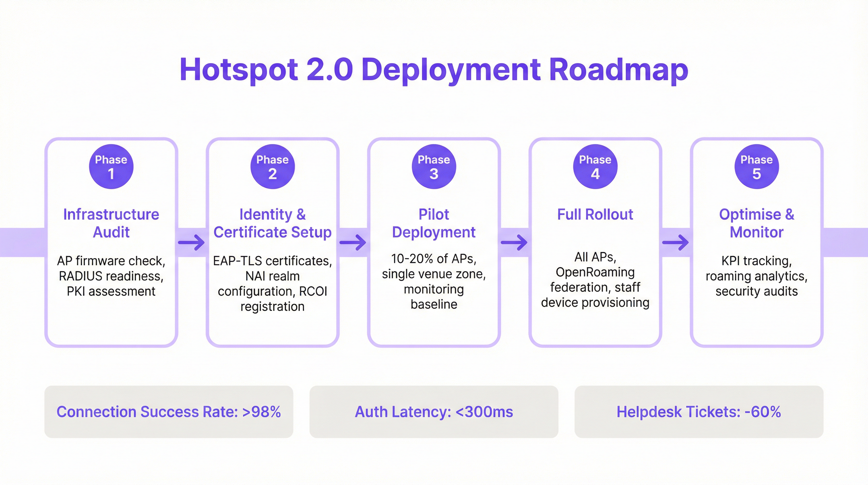Click the Infrastructure Audit heading
This screenshot has width=868, height=485.
[x=111, y=223]
